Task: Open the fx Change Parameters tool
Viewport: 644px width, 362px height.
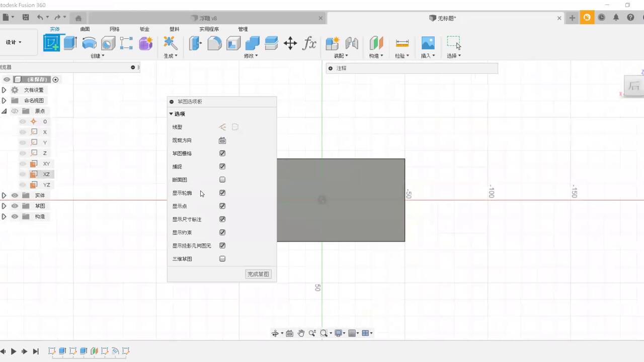Action: tap(309, 43)
